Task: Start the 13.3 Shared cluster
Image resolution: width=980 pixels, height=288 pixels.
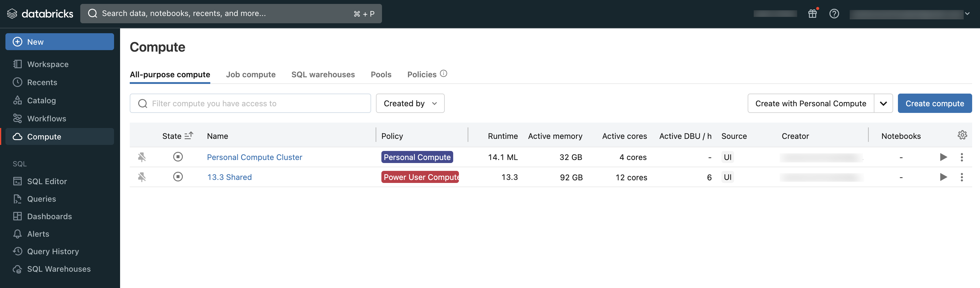Action: 943,177
